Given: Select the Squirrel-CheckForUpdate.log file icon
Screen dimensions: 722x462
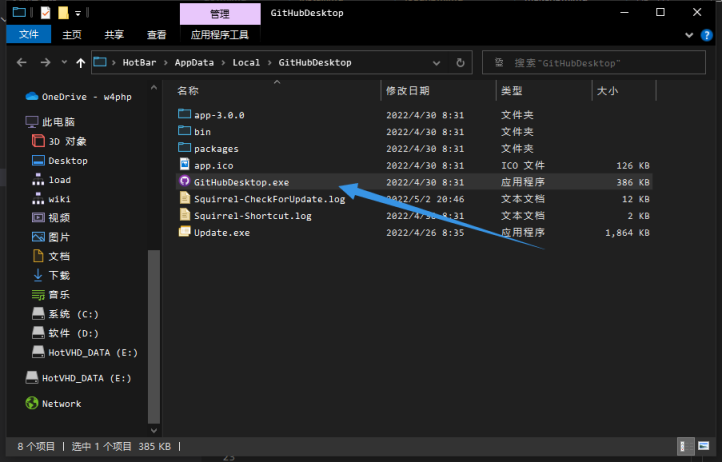Looking at the screenshot, I should pos(184,198).
